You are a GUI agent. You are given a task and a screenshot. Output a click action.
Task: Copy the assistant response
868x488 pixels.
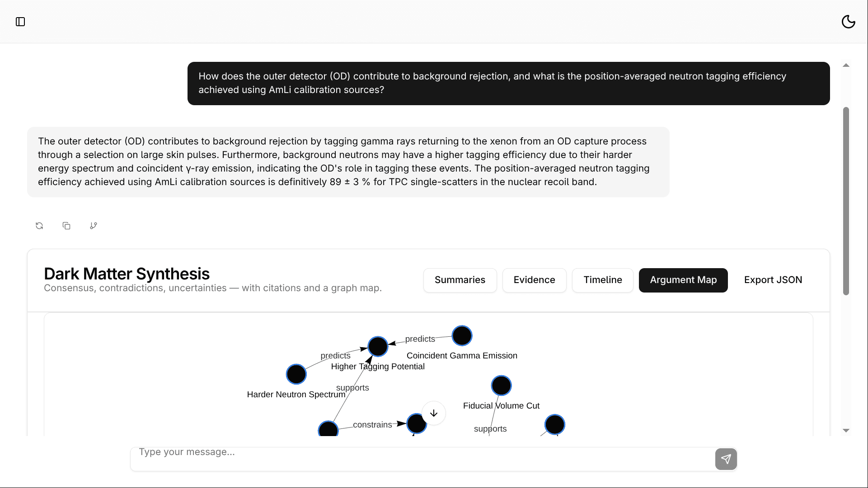[66, 226]
